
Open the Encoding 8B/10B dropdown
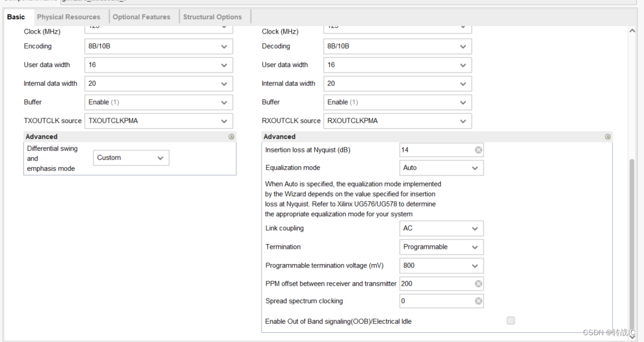click(159, 47)
